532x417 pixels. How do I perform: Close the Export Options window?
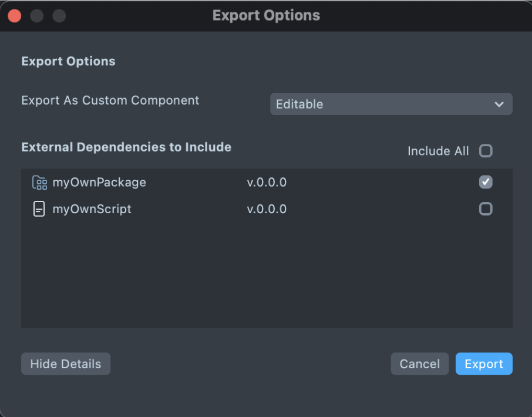[14, 16]
